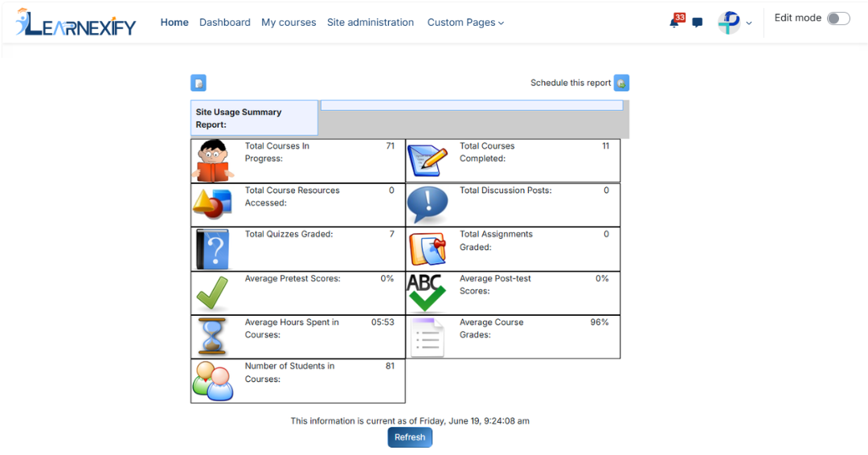Click the Refresh button
The height and width of the screenshot is (455, 868).
point(410,437)
